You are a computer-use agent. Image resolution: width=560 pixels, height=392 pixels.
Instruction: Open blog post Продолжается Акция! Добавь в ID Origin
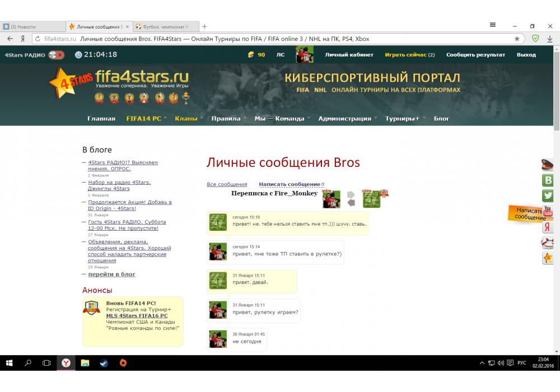tap(130, 205)
